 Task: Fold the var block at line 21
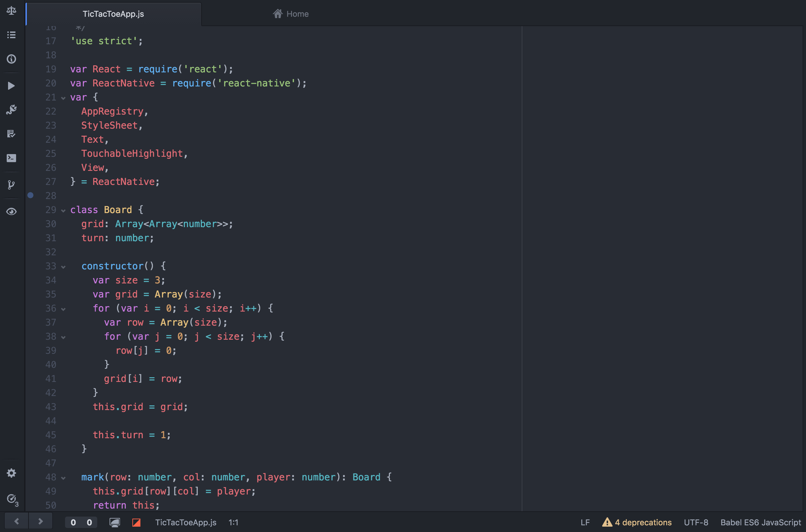click(x=63, y=98)
